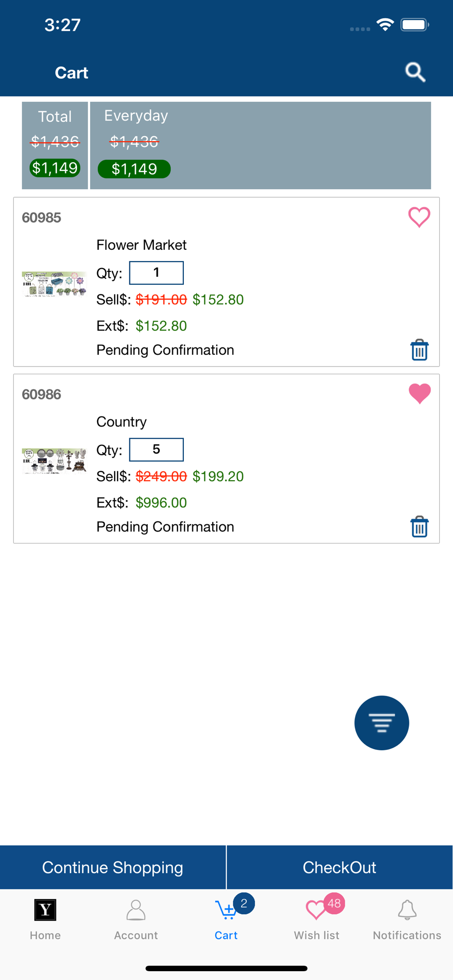
Task: Edit quantity field for Flower Market
Action: click(x=156, y=273)
